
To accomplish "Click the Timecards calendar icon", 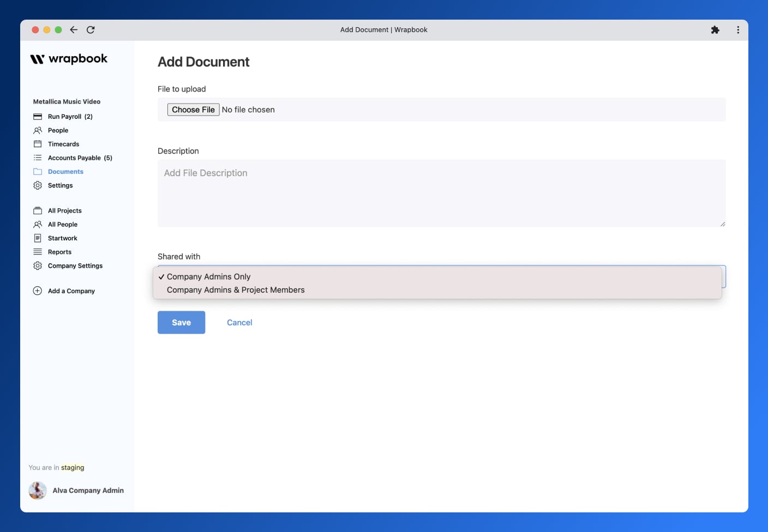I will [x=37, y=144].
